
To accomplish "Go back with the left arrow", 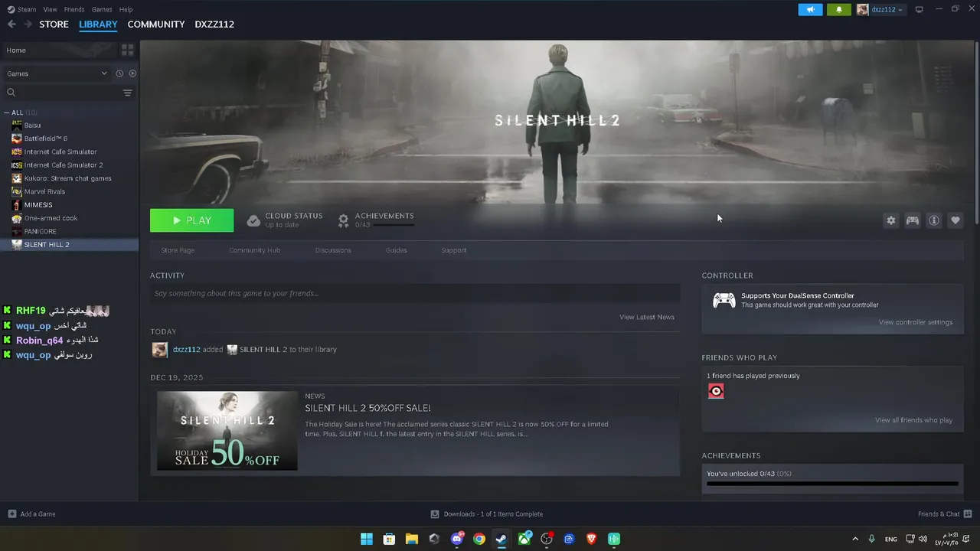I will 11,24.
